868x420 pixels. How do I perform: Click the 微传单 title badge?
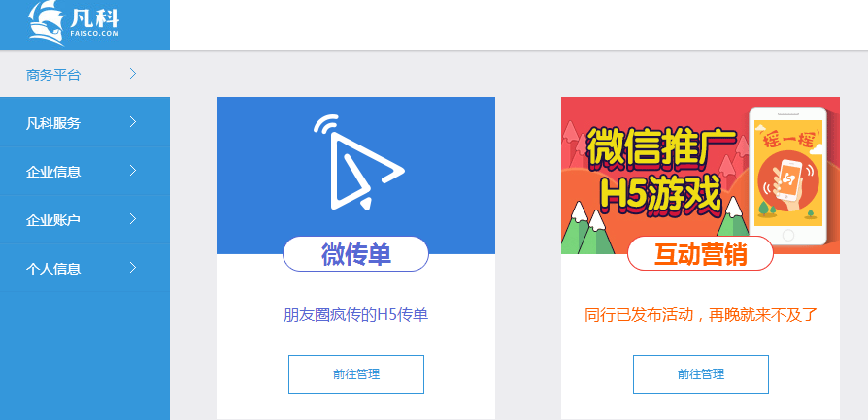356,254
